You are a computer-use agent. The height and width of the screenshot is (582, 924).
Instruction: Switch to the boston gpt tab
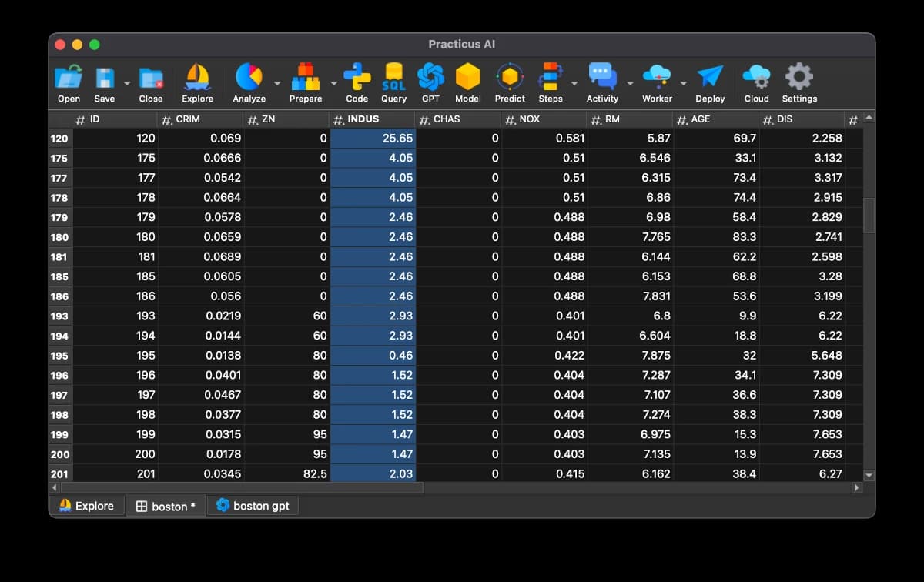pos(253,506)
